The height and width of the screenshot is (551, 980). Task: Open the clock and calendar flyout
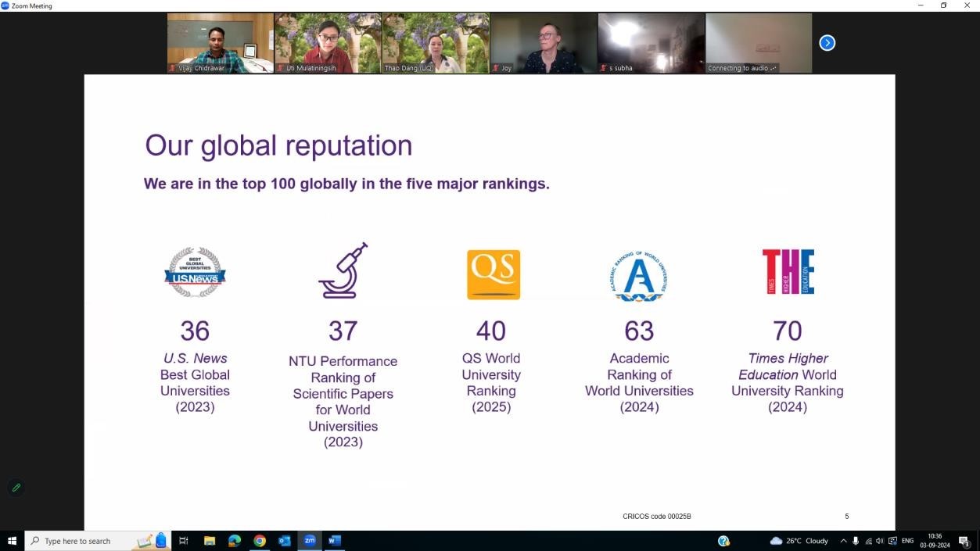pyautogui.click(x=935, y=541)
